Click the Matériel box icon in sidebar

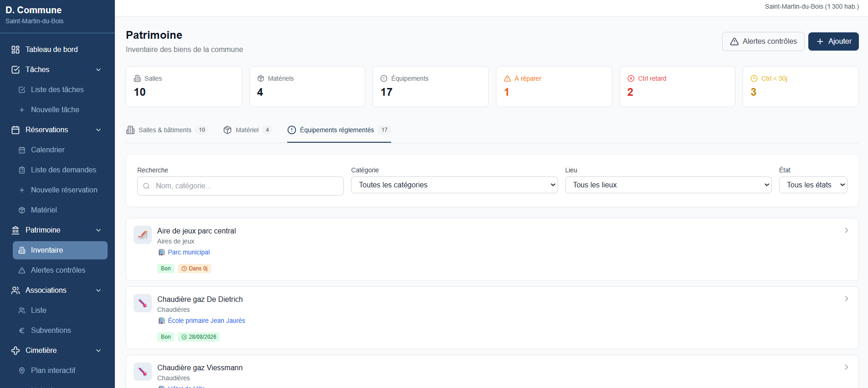[22, 210]
